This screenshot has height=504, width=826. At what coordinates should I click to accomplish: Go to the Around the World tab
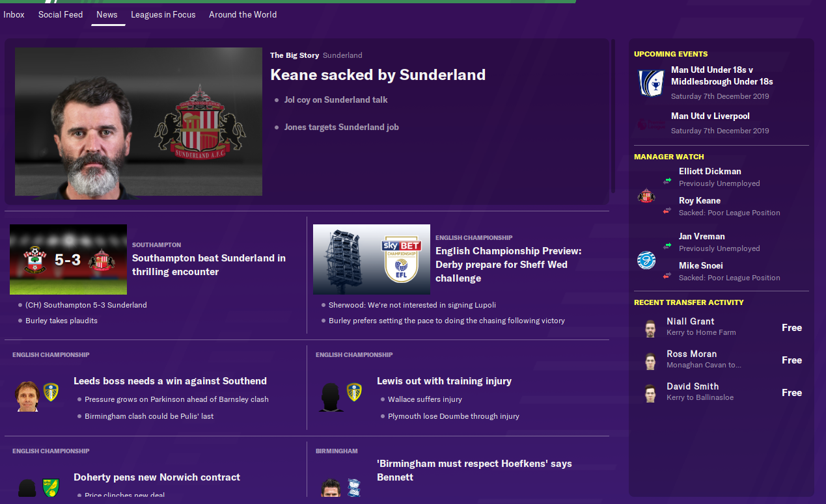(x=243, y=14)
